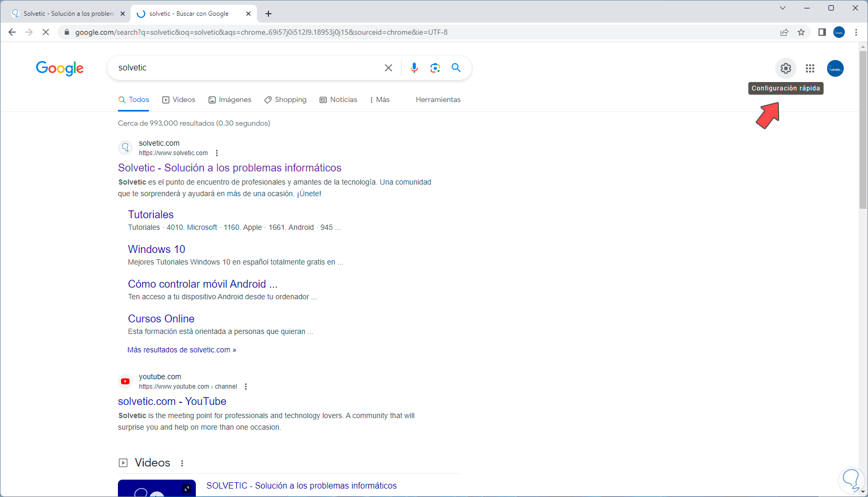The width and height of the screenshot is (868, 497).
Task: Open more options for the solvetic.com result
Action: click(217, 153)
